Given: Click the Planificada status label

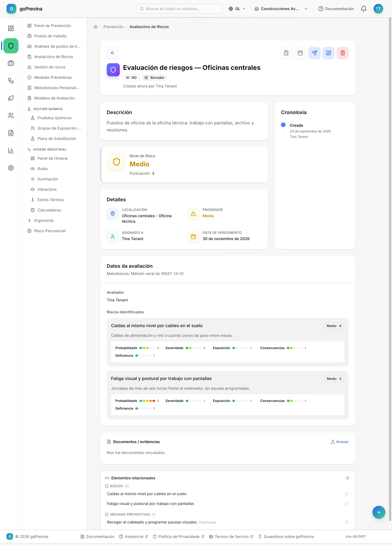Looking at the screenshot, I should pyautogui.click(x=207, y=522).
